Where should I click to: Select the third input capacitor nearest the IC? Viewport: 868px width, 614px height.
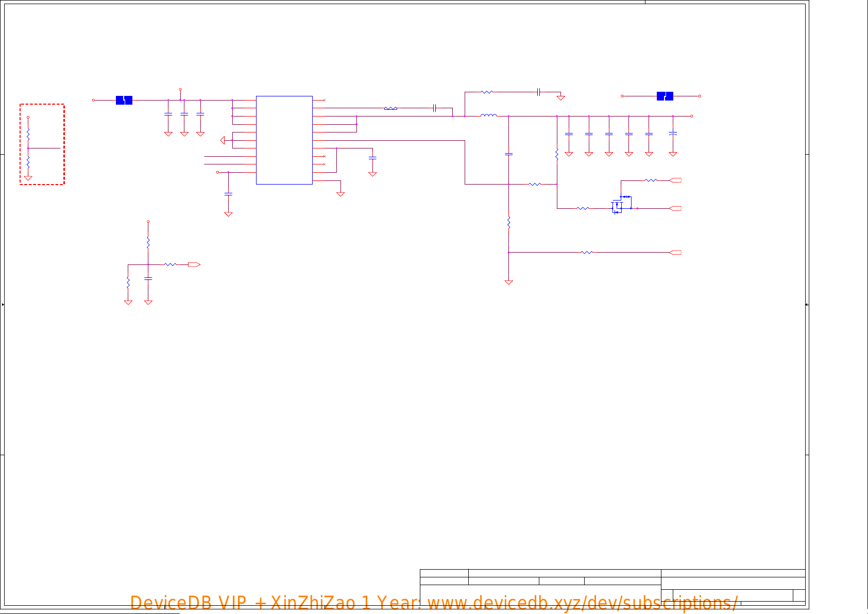(200, 114)
